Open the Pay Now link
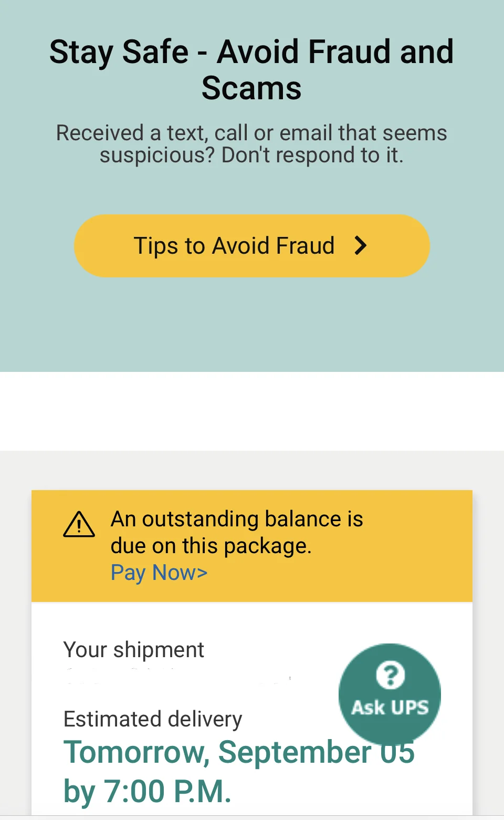Viewport: 504px width, 820px height. click(159, 573)
